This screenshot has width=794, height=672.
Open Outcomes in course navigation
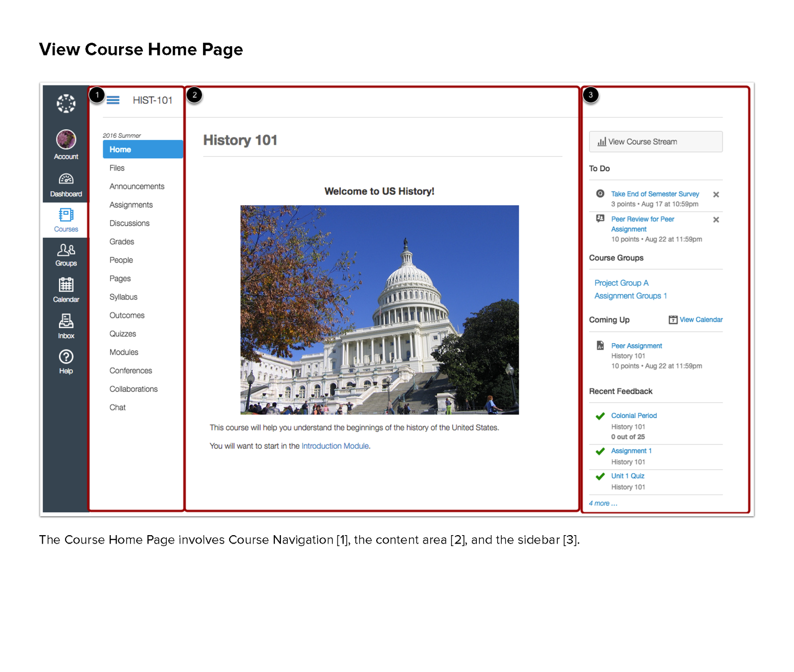click(x=127, y=315)
